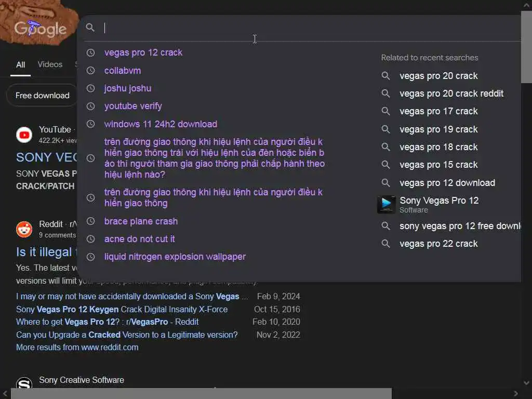The width and height of the screenshot is (532, 399).
Task: Click the search icon beside 'vegas pro 15 crack'
Action: [x=386, y=165]
